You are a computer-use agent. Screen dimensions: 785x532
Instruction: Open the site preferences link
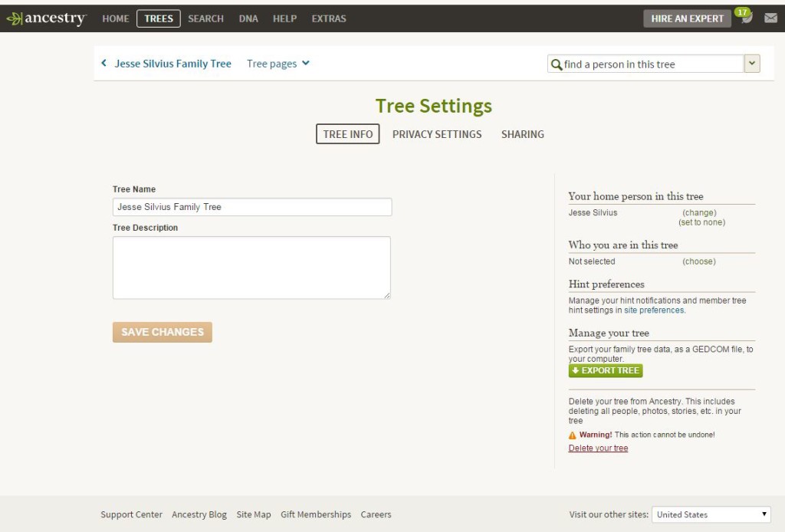click(654, 310)
